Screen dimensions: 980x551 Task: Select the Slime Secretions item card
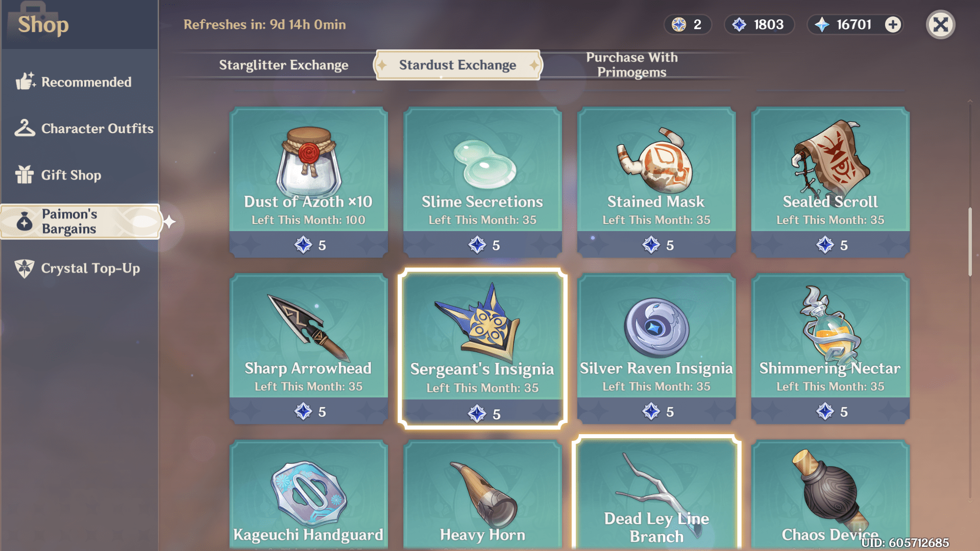[482, 182]
